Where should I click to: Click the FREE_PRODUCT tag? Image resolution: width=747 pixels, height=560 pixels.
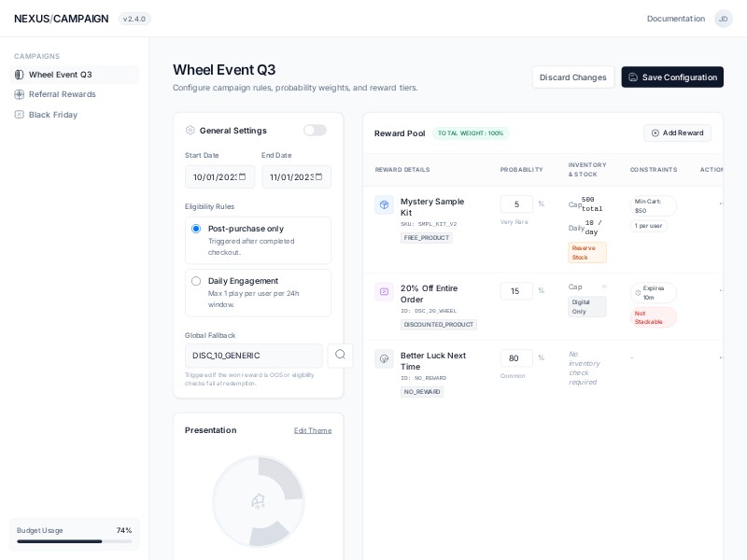point(427,238)
